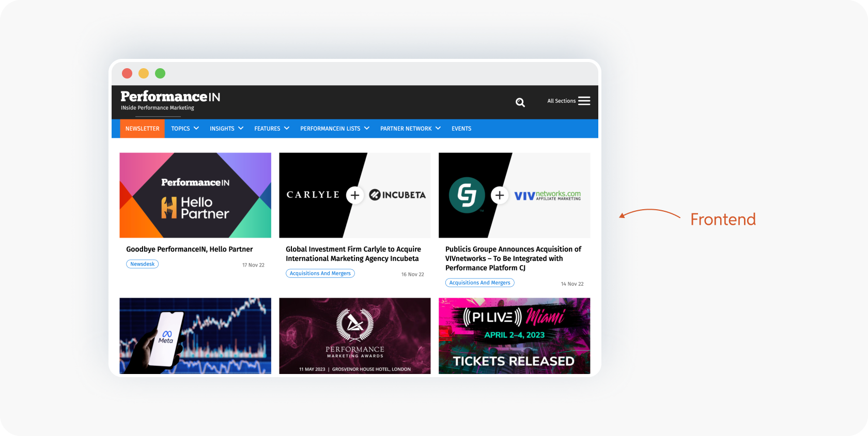This screenshot has height=436, width=868.
Task: Click Acquisitions And Mergers tag under Carlyle article
Action: point(320,273)
